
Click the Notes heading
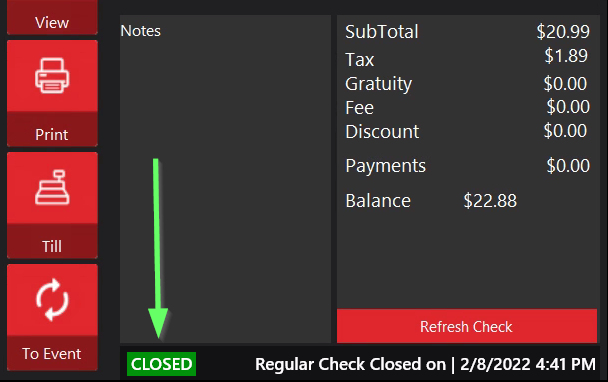coord(140,31)
